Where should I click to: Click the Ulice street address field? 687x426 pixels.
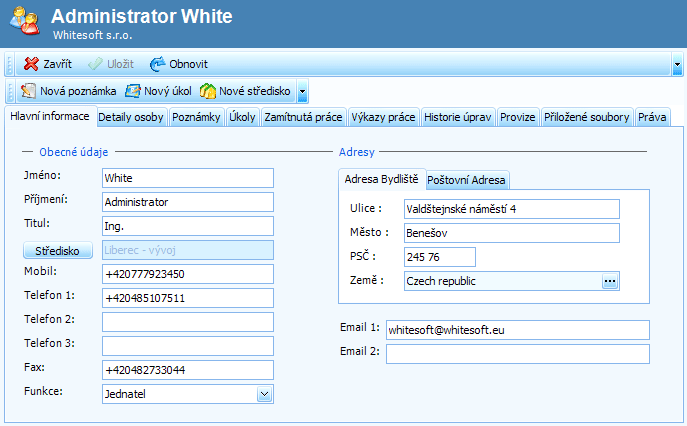511,209
